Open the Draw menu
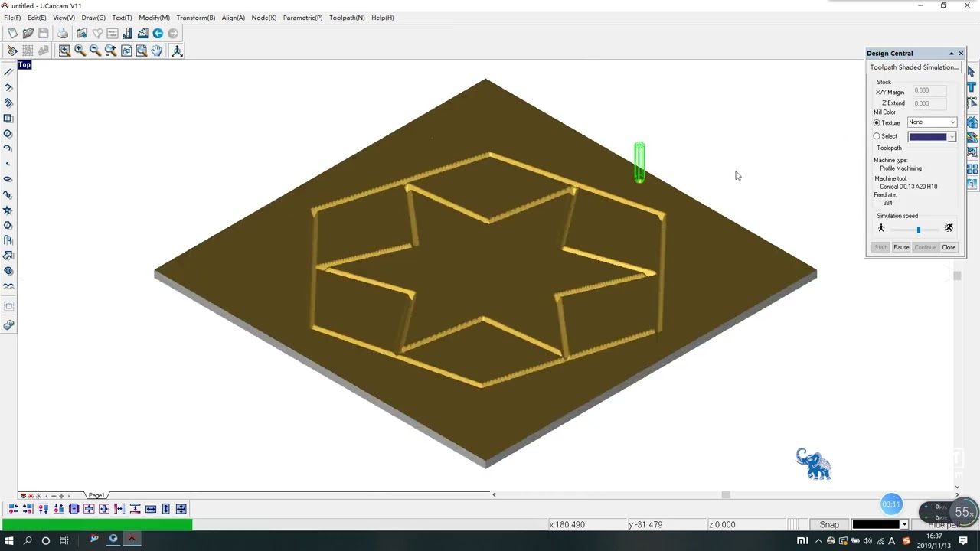980x551 pixels. tap(93, 18)
